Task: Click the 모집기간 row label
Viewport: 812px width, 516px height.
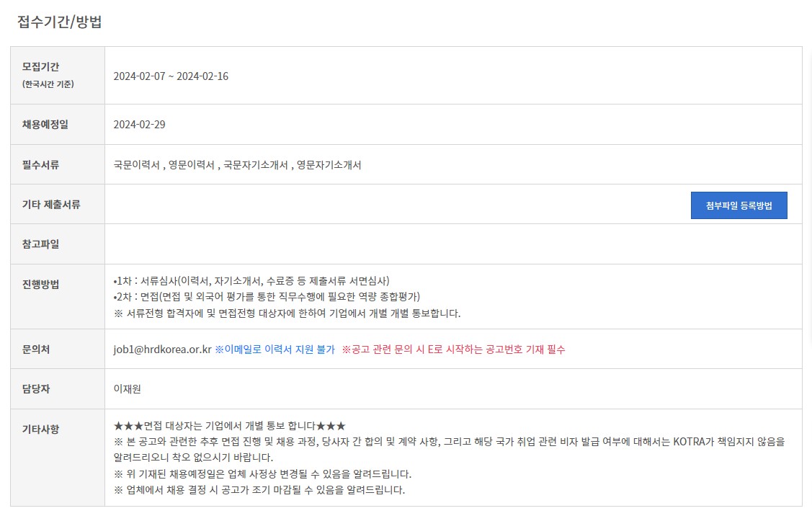Action: (40, 66)
